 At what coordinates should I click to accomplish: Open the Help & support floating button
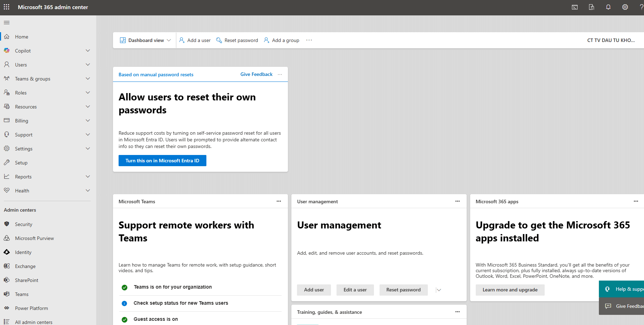pyautogui.click(x=622, y=289)
